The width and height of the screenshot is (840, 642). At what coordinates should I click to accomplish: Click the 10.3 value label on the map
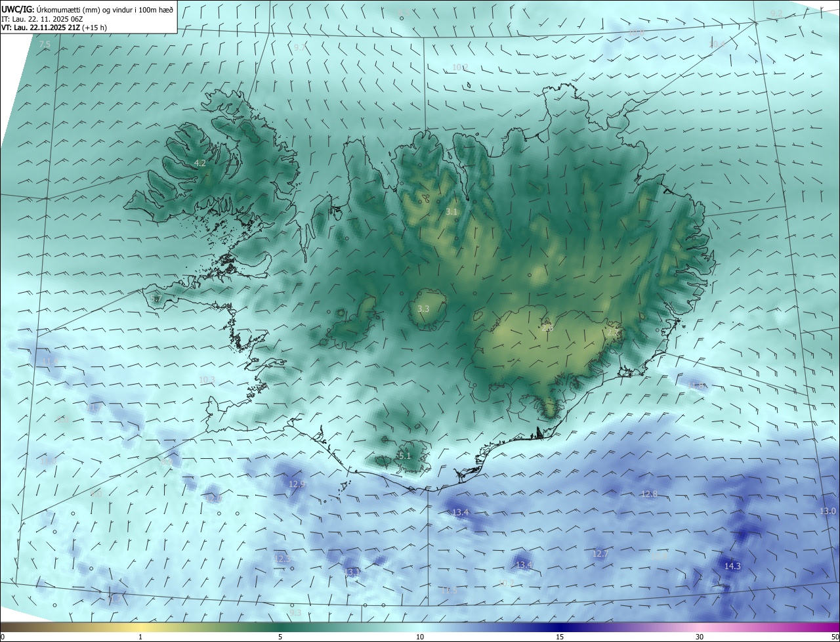[207, 379]
